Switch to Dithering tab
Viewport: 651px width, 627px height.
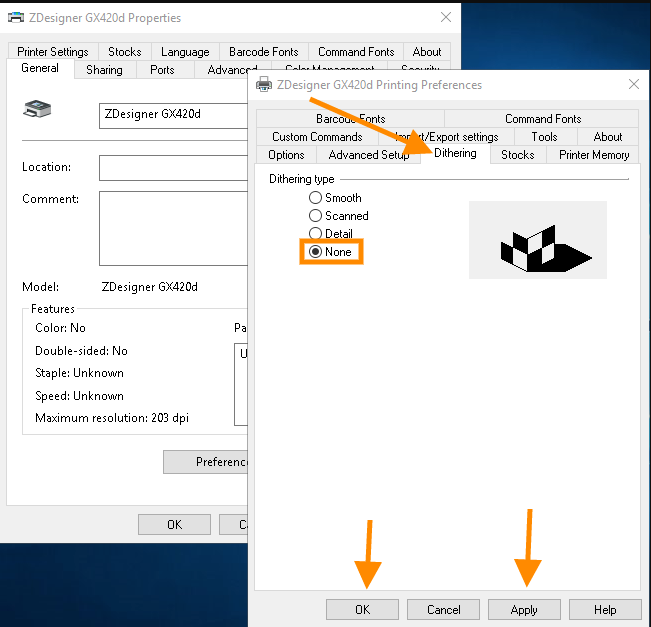[455, 153]
